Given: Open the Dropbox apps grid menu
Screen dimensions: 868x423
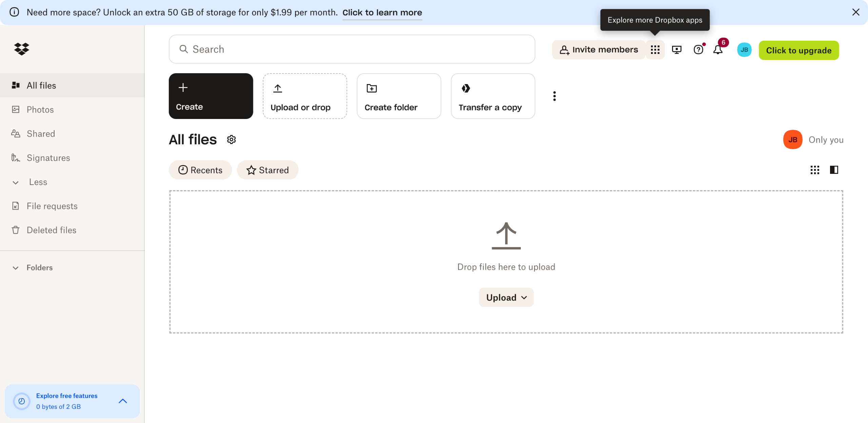Looking at the screenshot, I should click(655, 50).
